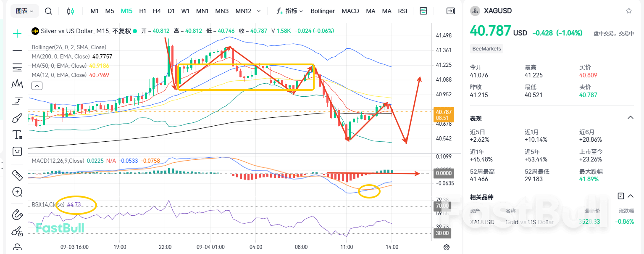
Task: Enable the magnet snapping tool
Action: [x=17, y=214]
